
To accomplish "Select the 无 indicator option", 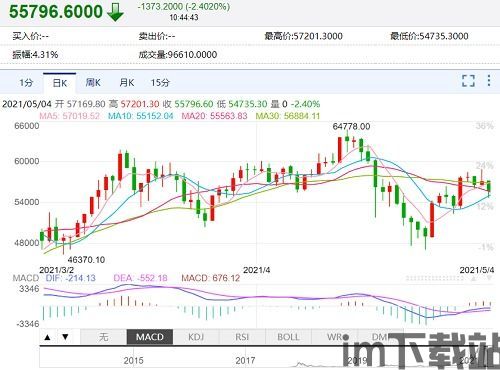I will [103, 337].
